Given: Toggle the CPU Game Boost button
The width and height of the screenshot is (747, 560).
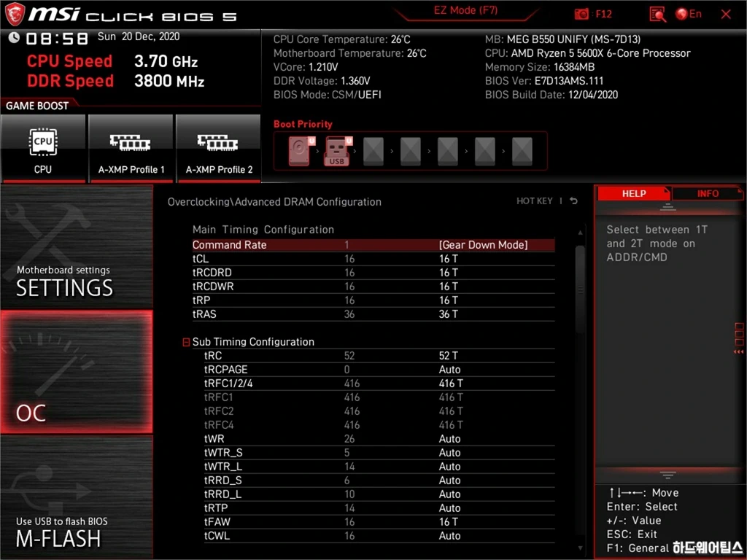Looking at the screenshot, I should (43, 149).
